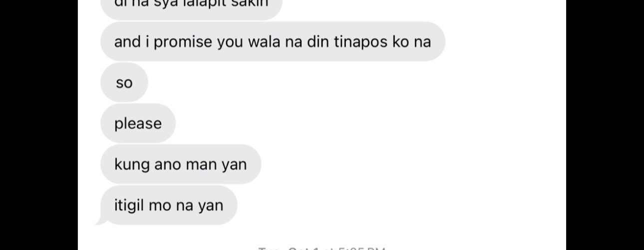Tap the "and i promise you" message bubble
This screenshot has height=250, width=644.
(273, 41)
